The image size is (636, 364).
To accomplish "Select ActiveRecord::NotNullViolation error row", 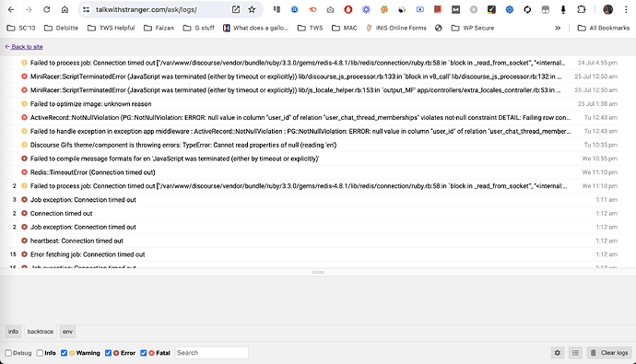I will (x=312, y=118).
